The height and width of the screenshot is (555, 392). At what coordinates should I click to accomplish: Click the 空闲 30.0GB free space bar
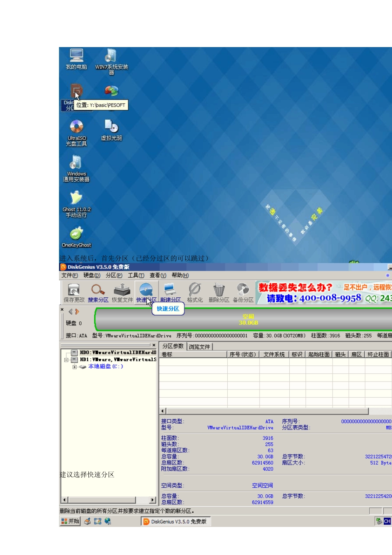pos(248,320)
